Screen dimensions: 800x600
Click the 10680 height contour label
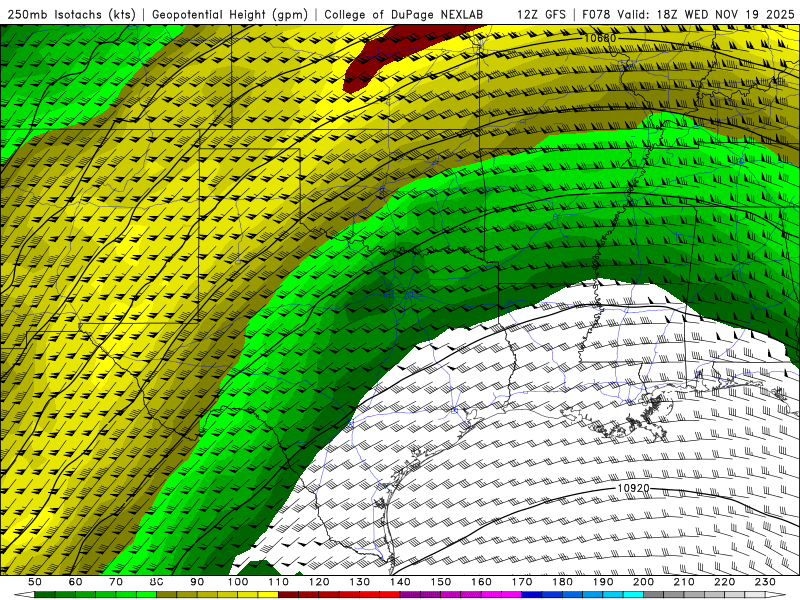tap(600, 38)
